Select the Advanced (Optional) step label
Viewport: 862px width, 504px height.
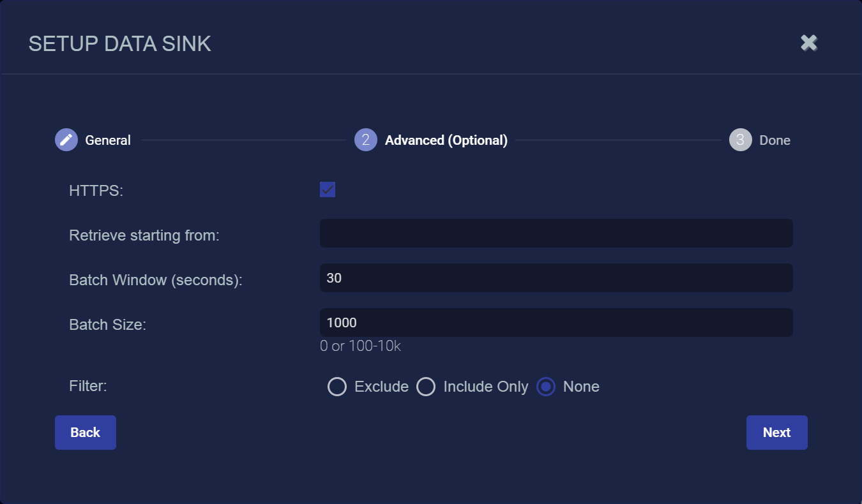(x=446, y=140)
